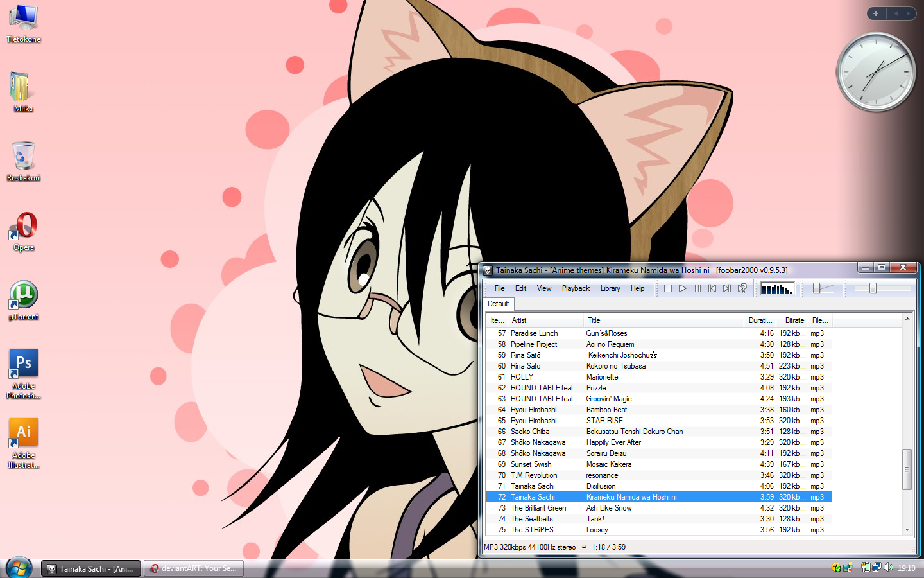Image resolution: width=924 pixels, height=578 pixels.
Task: Select track STAR RISE
Action: (x=660, y=421)
